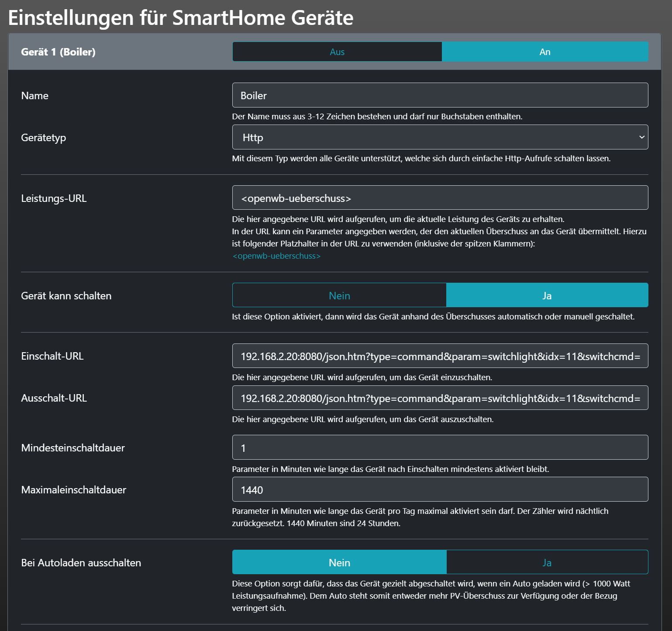
Task: Click the Gerätetyp label
Action: click(43, 138)
